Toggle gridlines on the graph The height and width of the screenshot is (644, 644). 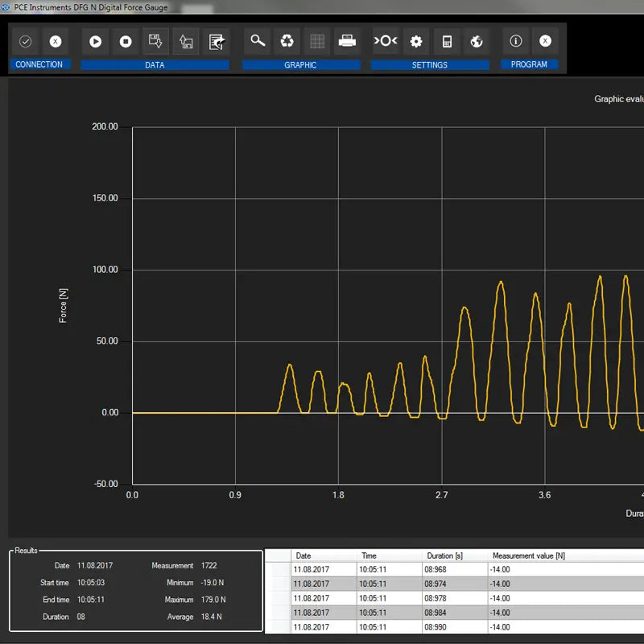[x=316, y=42]
